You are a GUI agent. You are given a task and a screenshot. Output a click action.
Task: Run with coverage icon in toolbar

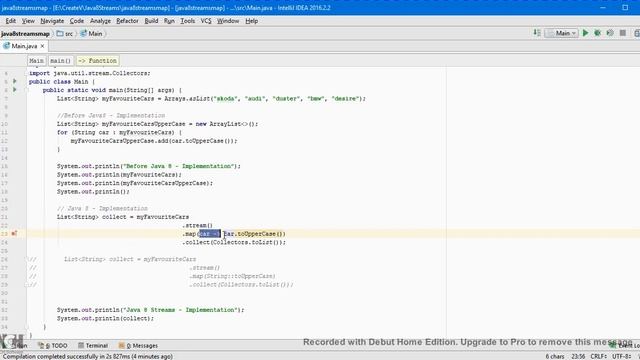[x=610, y=33]
